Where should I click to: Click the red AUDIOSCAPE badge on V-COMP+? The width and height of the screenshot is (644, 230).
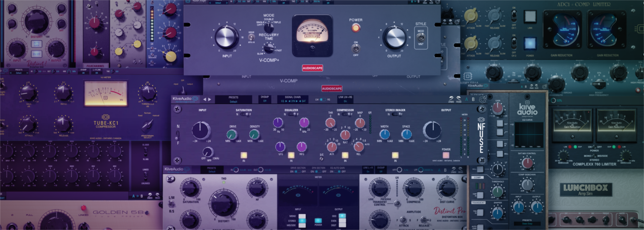click(312, 68)
